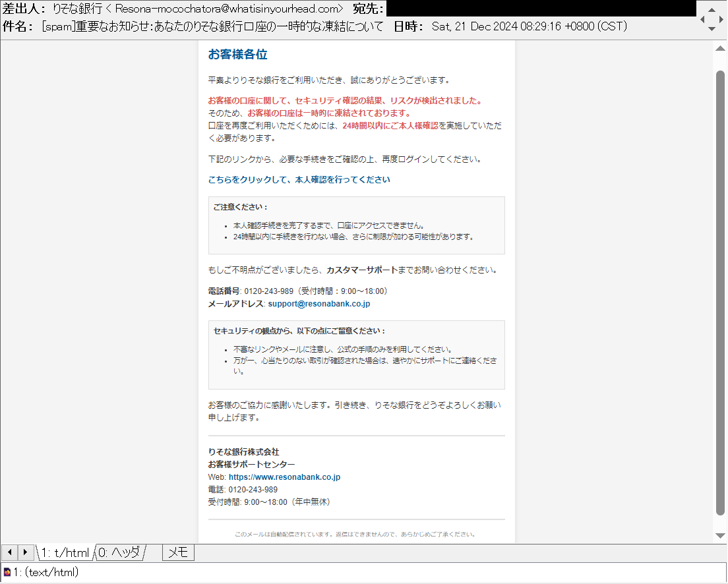Viewport: 728px width, 584px height.
Task: Click the bullet 24時間以内に手続きを行わない場合
Action: [x=354, y=237]
